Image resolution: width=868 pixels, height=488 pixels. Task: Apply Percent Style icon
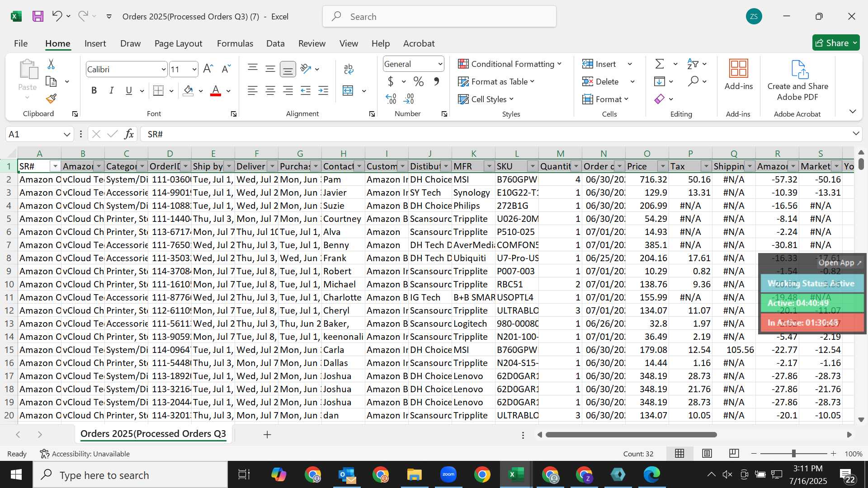419,81
